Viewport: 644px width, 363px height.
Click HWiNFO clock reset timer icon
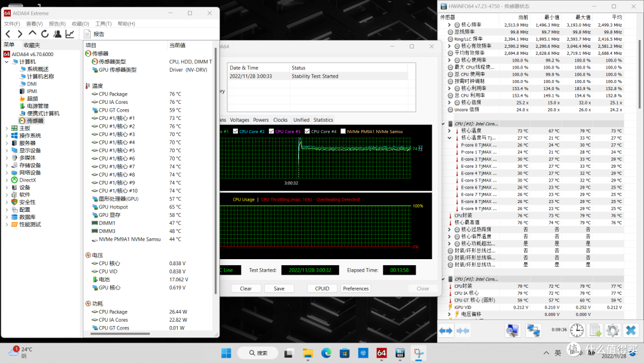(x=577, y=330)
